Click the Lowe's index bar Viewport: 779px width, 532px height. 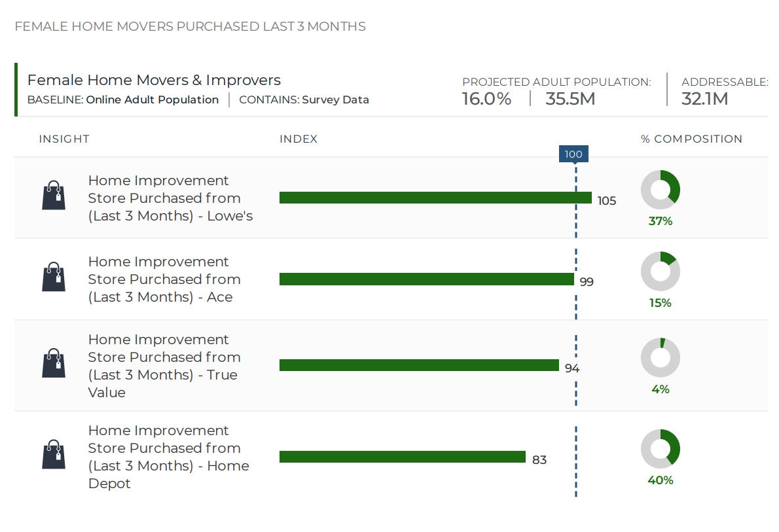[435, 198]
